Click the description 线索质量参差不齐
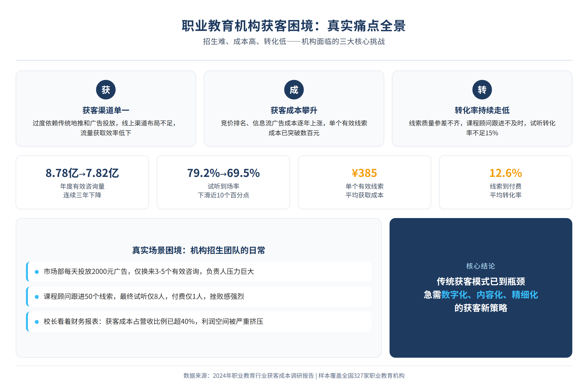The width and height of the screenshot is (588, 392). 482,128
